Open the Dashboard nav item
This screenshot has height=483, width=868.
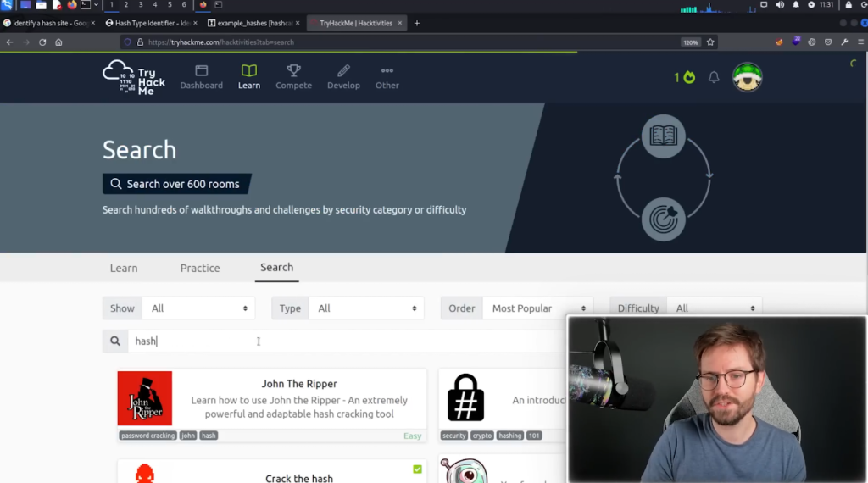(x=202, y=77)
